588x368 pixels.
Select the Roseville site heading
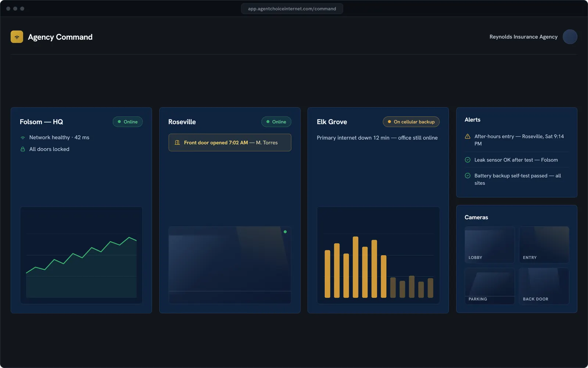click(182, 122)
